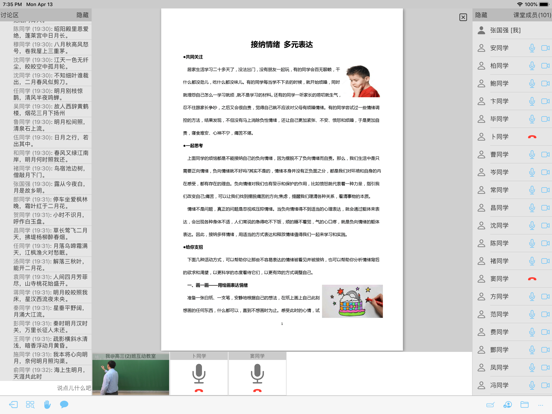Click microphone icon for 沈同学
This screenshot has height=414, width=552.
point(532,225)
